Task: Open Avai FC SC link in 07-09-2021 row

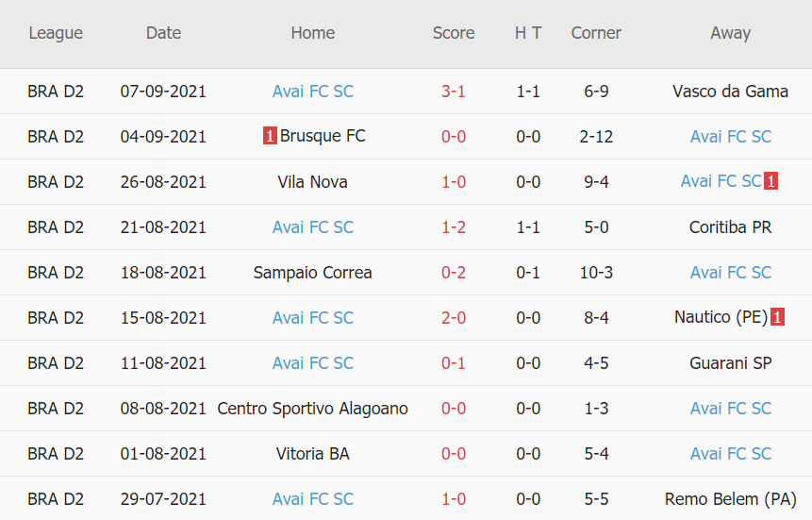Action: [312, 92]
